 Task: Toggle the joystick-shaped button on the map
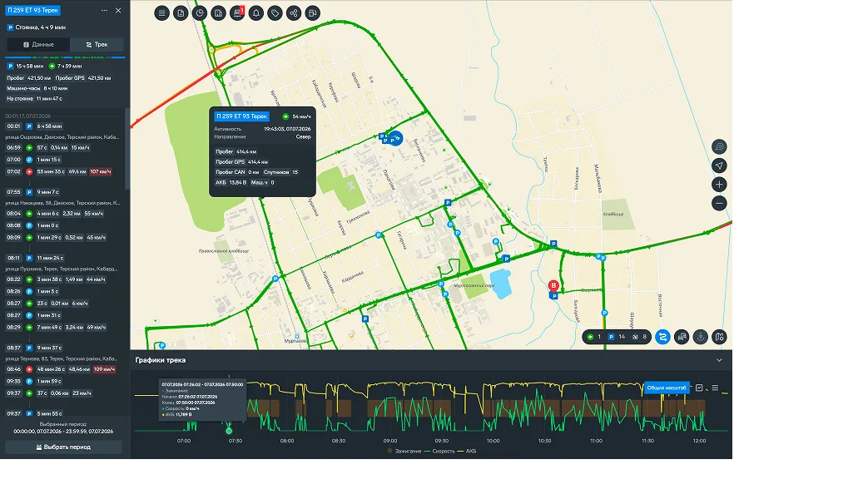[x=700, y=337]
